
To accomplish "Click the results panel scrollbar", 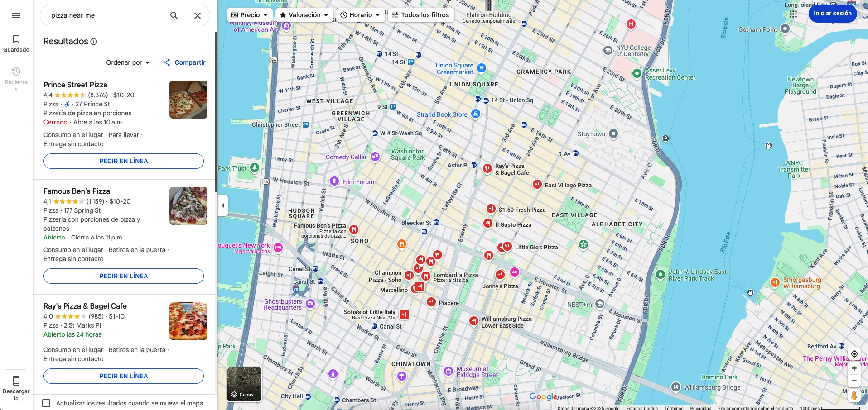I will (x=216, y=111).
